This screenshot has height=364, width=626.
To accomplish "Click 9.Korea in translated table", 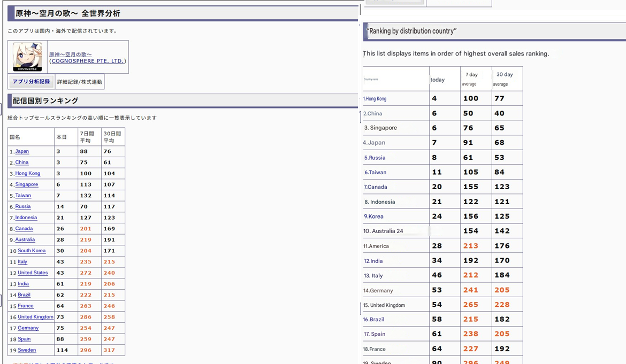I will point(373,216).
